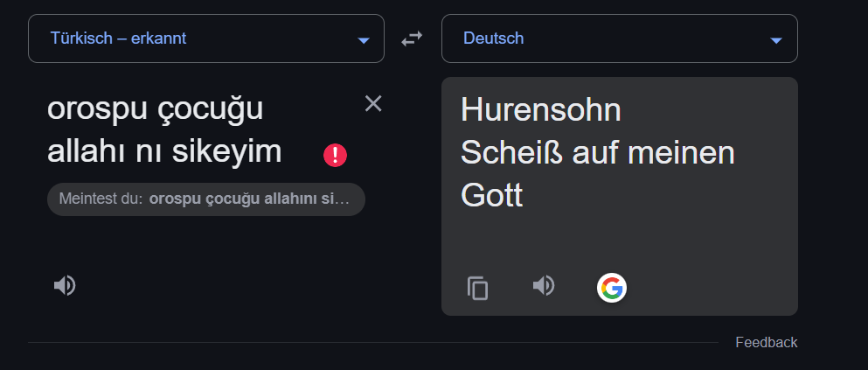
Task: Expand the target language dropdown arrow
Action: pos(775,40)
